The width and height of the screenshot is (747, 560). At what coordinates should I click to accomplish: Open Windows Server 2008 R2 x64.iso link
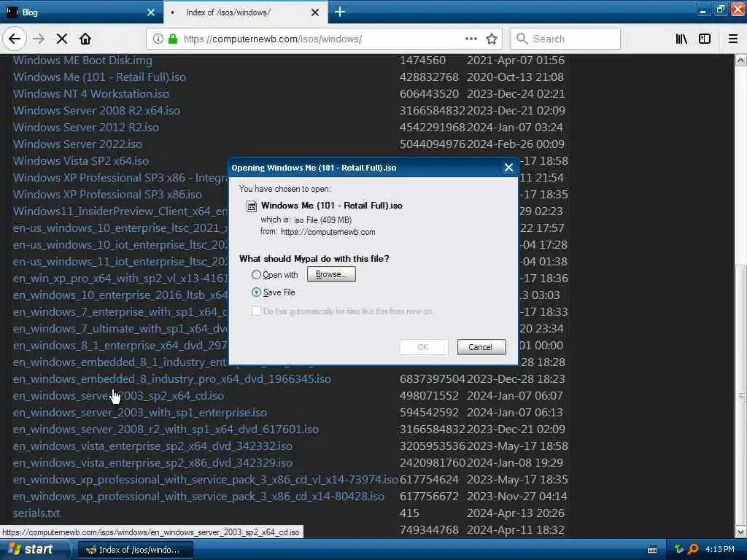[x=96, y=111]
